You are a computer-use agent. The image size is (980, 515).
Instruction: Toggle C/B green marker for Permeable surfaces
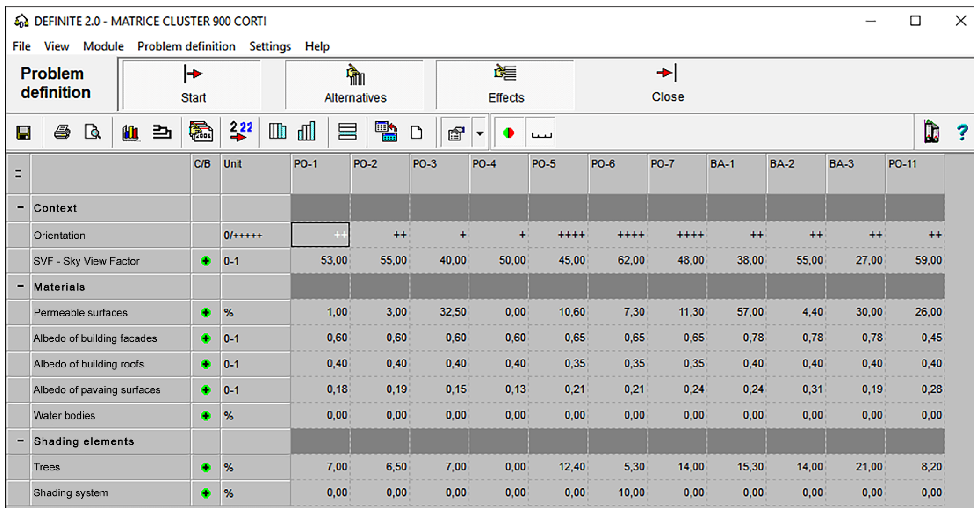tap(206, 313)
